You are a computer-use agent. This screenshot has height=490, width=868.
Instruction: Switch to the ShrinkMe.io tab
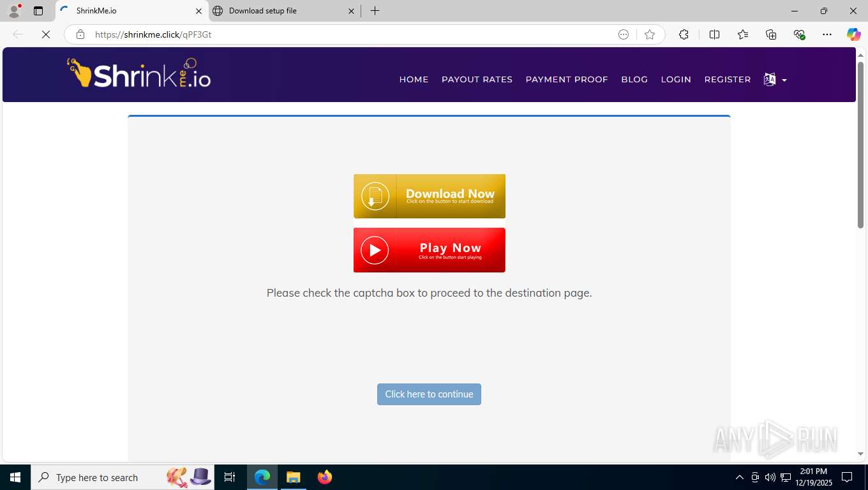(132, 11)
